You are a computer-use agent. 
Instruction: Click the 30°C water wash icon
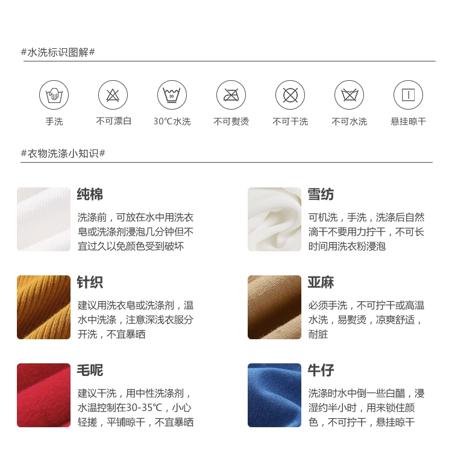[x=172, y=95]
